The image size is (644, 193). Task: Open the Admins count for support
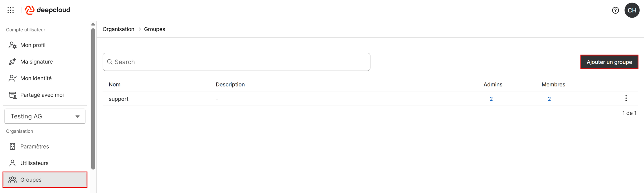click(491, 99)
